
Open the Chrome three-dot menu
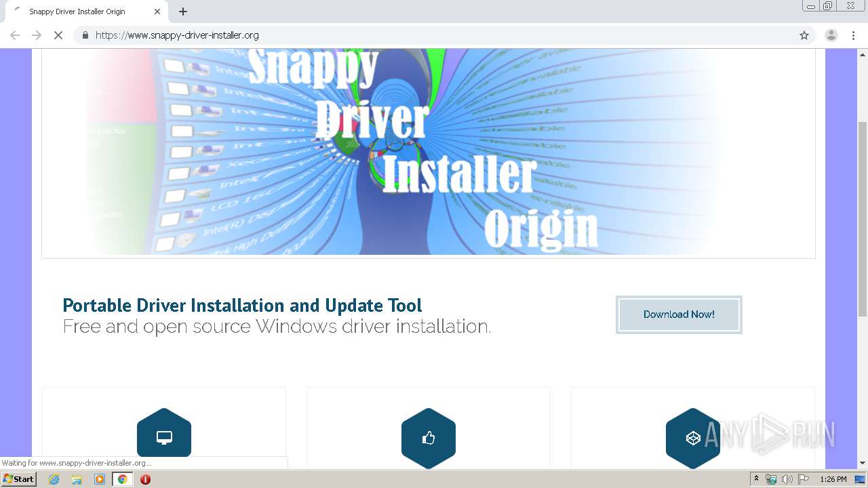(x=853, y=35)
